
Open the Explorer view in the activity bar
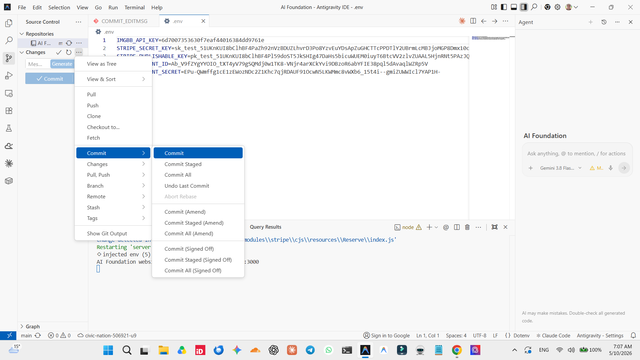point(9,23)
